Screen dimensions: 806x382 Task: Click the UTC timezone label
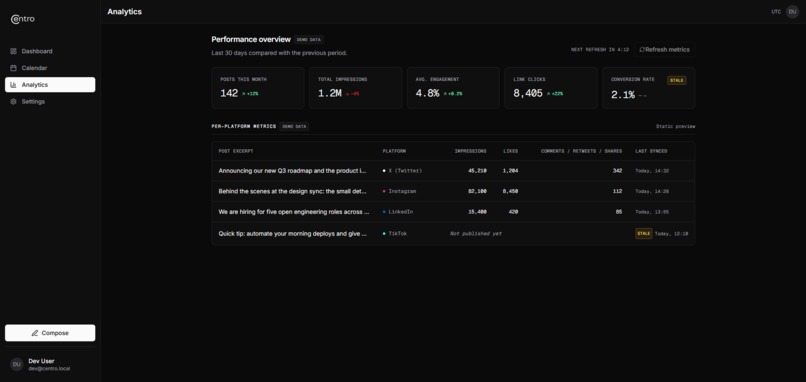point(776,12)
